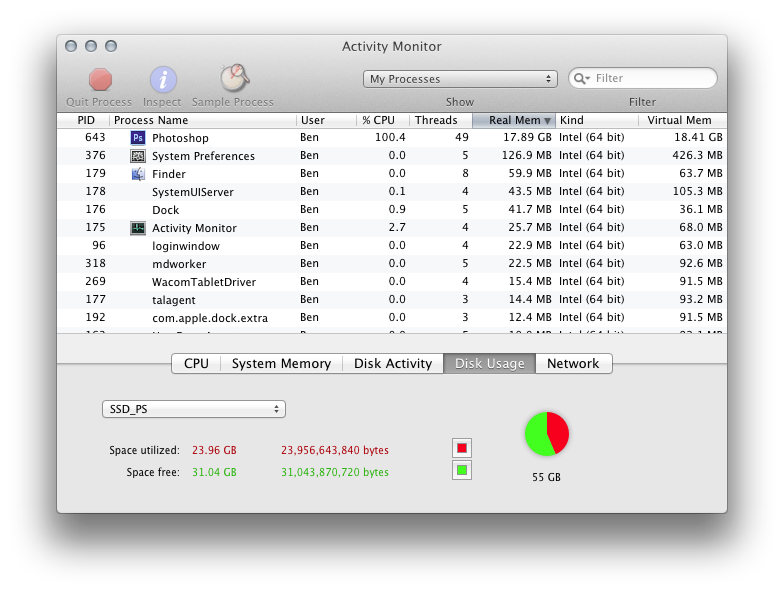The image size is (784, 592).
Task: Select the SystemUIServer process row
Action: (x=392, y=192)
